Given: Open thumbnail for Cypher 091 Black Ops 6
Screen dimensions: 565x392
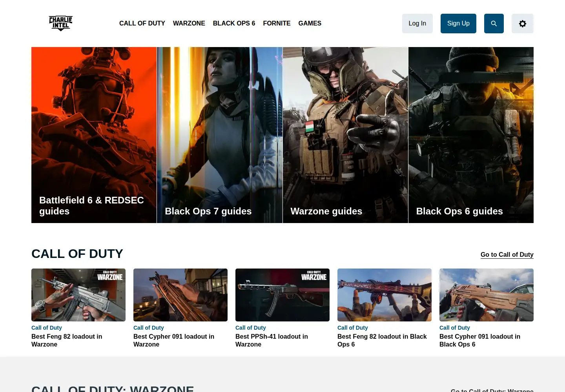Looking at the screenshot, I should point(487,295).
